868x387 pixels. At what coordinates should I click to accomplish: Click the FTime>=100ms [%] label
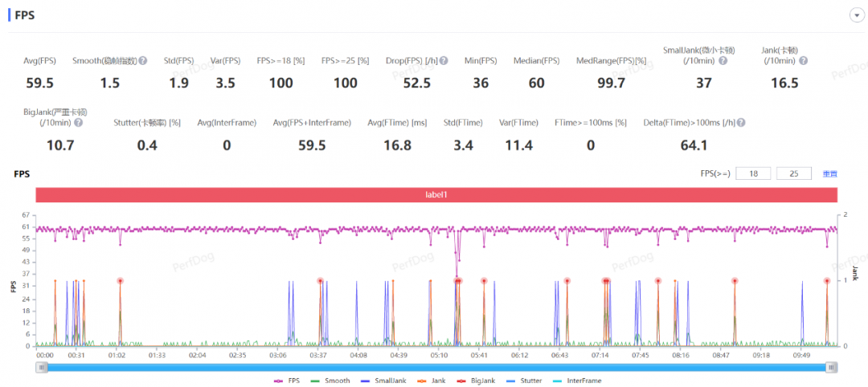click(591, 123)
